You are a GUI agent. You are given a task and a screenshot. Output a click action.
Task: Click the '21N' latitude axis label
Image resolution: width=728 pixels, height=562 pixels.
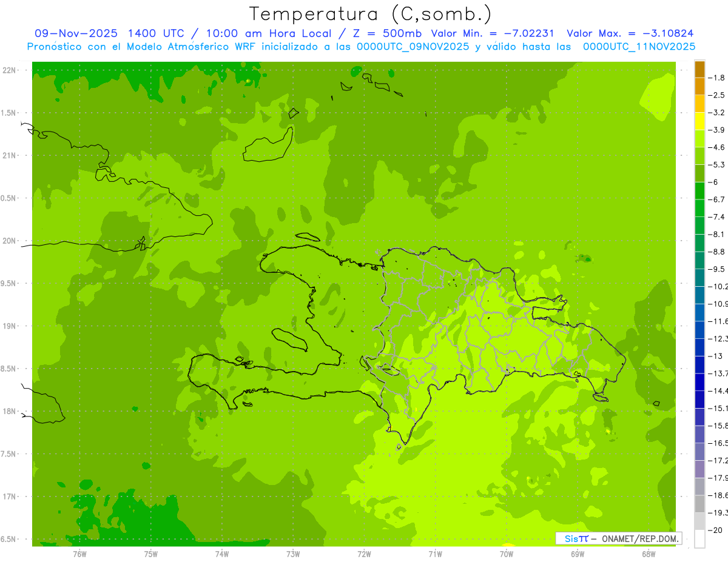click(10, 155)
